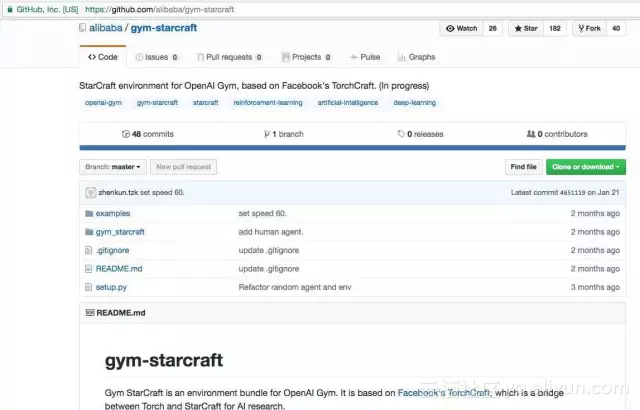Click the Watch button
This screenshot has width=640, height=410.
(x=462, y=29)
